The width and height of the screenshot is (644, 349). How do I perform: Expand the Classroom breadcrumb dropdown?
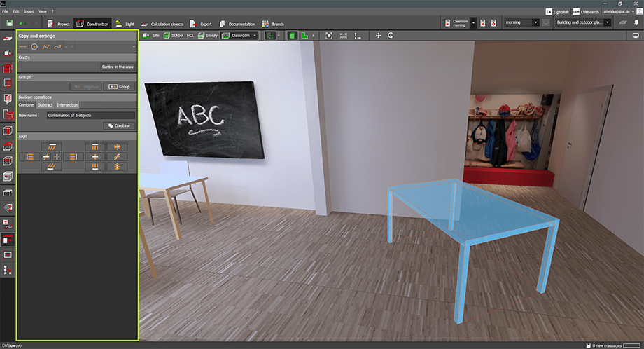(254, 35)
